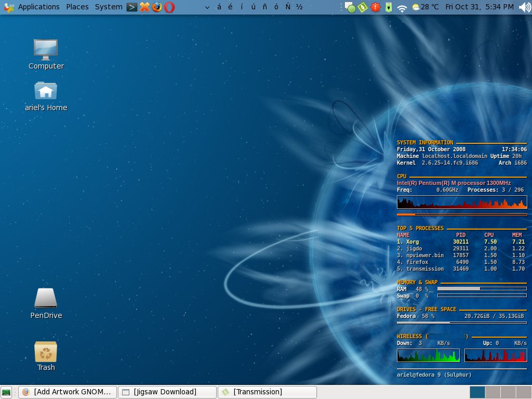
Task: Click the red starburst alert tray icon
Action: [376, 7]
